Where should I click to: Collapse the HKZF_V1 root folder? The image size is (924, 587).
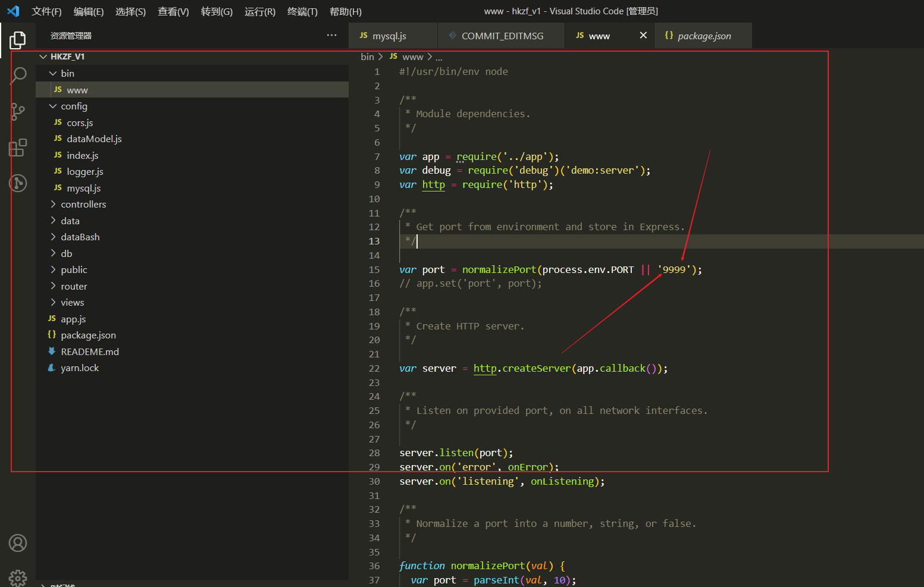click(43, 56)
